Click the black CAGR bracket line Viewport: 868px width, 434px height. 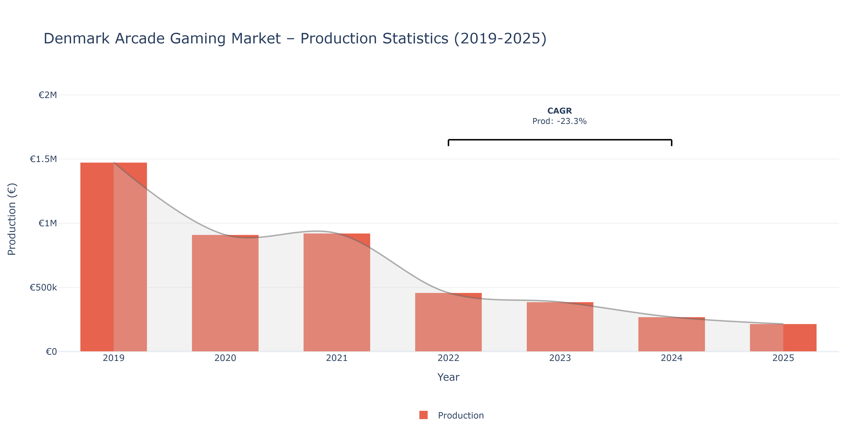click(x=560, y=140)
